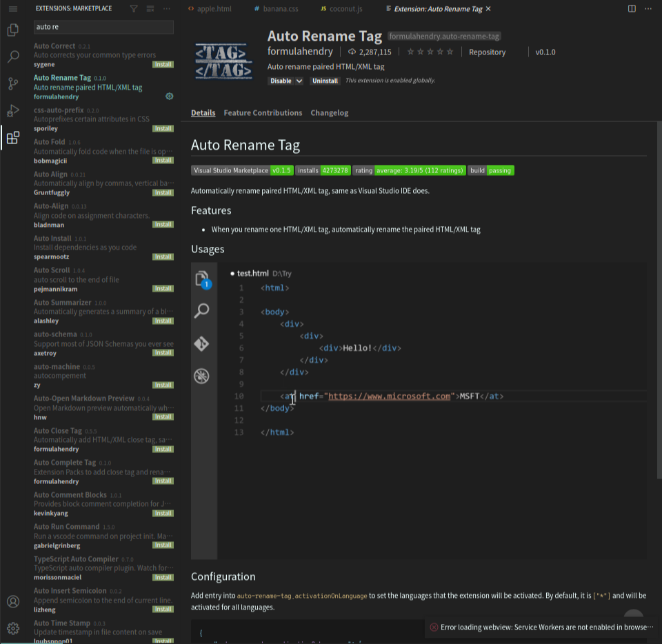Install the Auto Insert Semicolon extension
The width and height of the screenshot is (662, 644).
163,610
